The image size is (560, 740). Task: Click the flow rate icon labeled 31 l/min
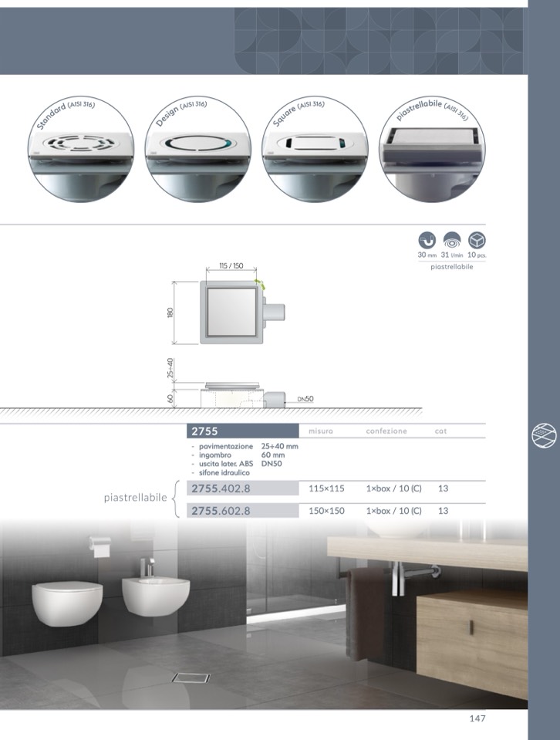coord(451,240)
